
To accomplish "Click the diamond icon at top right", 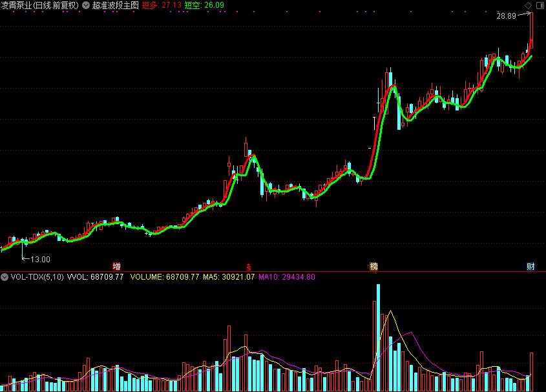I will pos(529,5).
